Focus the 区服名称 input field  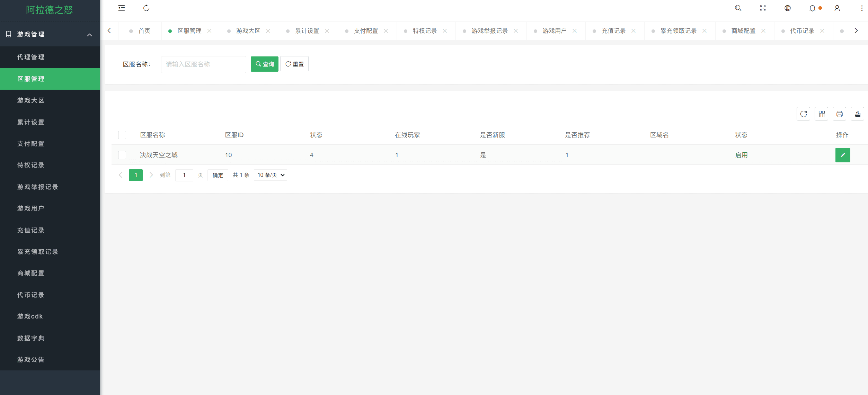coord(203,64)
